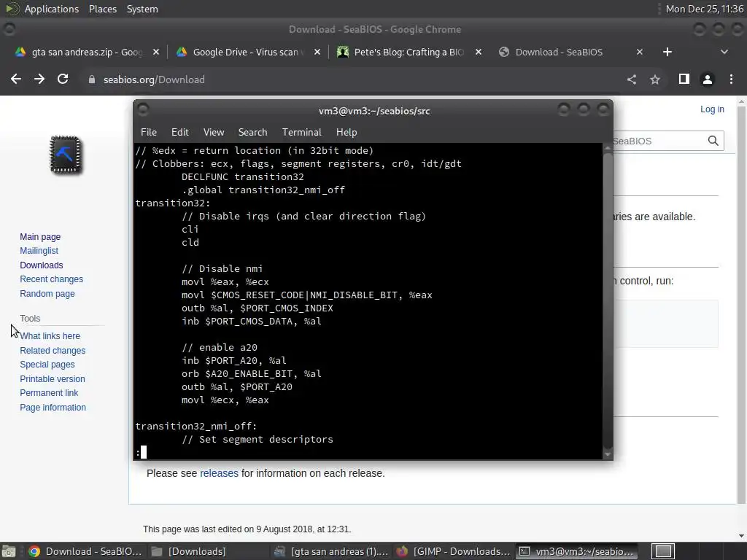Screen dimensions: 747x560
Task: Click the share page icon in address bar
Action: pyautogui.click(x=632, y=79)
